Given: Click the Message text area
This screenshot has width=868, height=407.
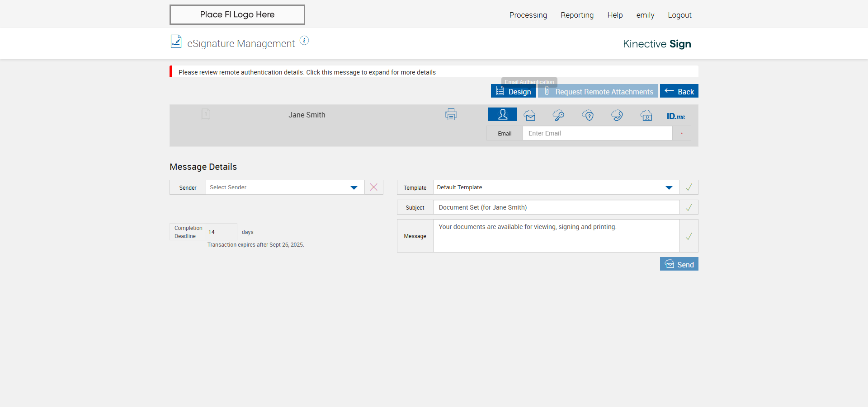Looking at the screenshot, I should pyautogui.click(x=556, y=236).
